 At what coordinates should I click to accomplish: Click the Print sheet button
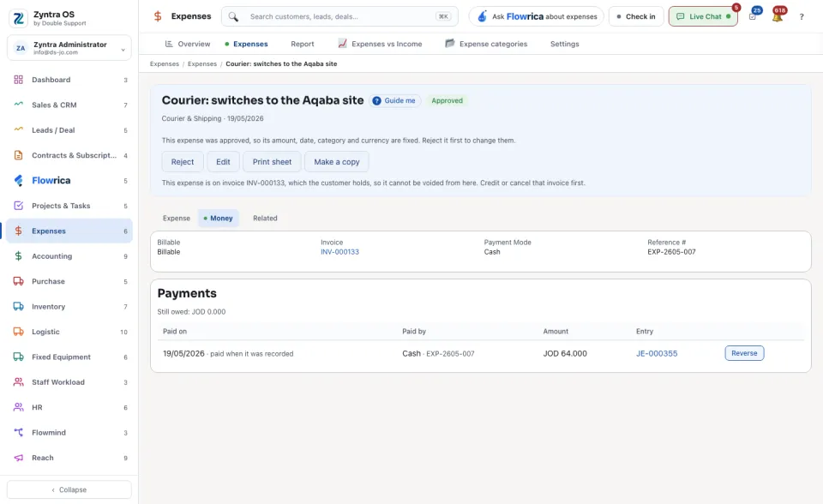point(272,162)
